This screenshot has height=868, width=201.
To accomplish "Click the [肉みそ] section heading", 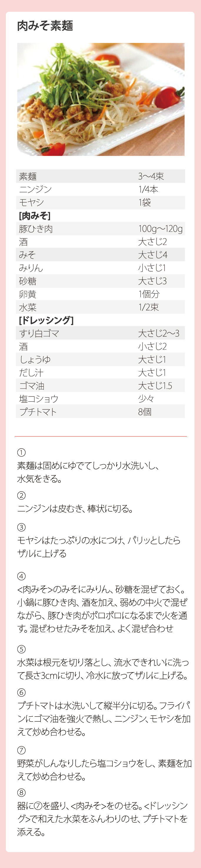I will coord(35,216).
